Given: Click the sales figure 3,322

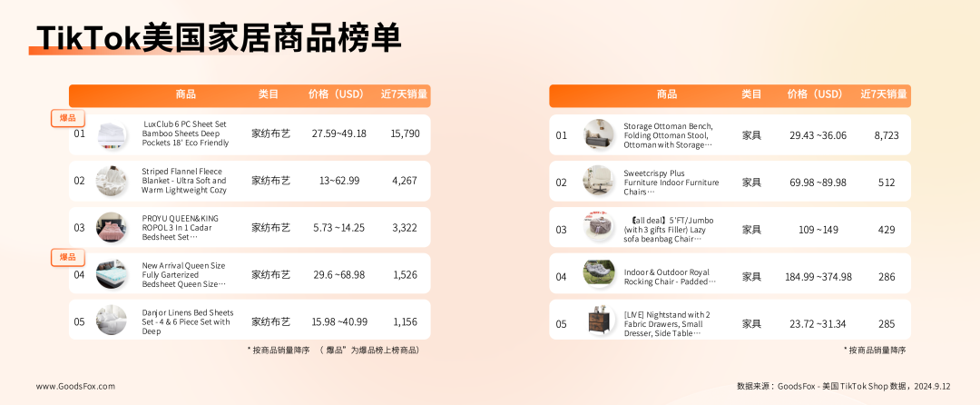Looking at the screenshot, I should tap(405, 228).
